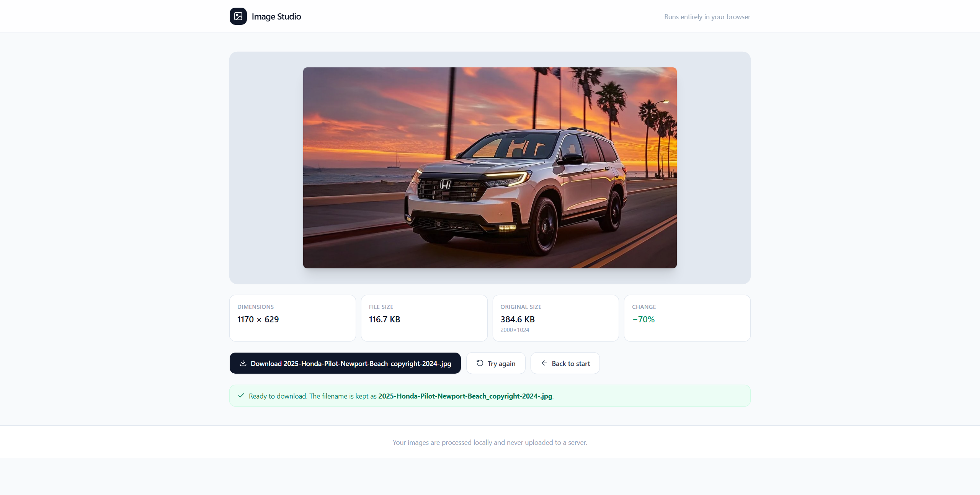This screenshot has height=495, width=980.
Task: Click the Image Studio logo icon
Action: pyautogui.click(x=238, y=16)
